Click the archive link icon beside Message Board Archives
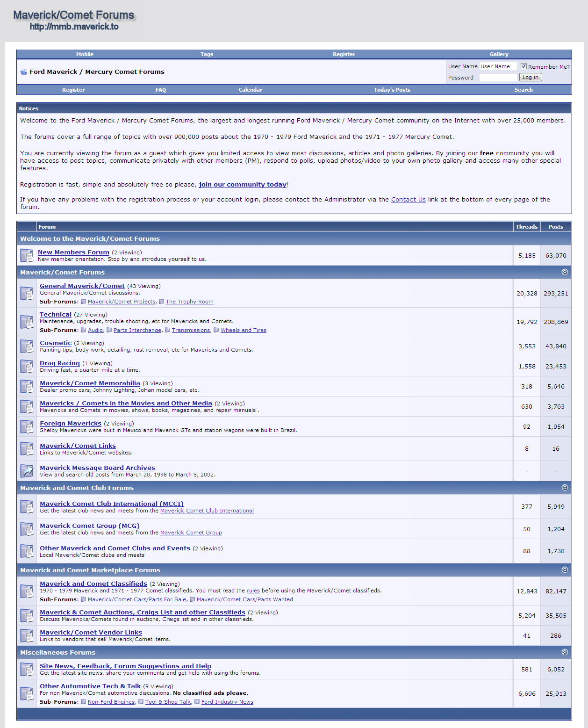The width and height of the screenshot is (588, 728). (x=27, y=471)
